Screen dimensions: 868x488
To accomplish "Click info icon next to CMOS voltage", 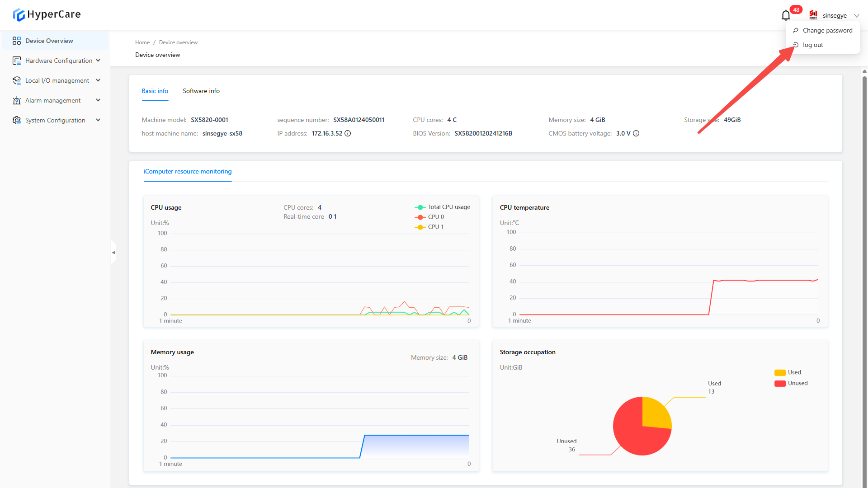I will [x=636, y=133].
